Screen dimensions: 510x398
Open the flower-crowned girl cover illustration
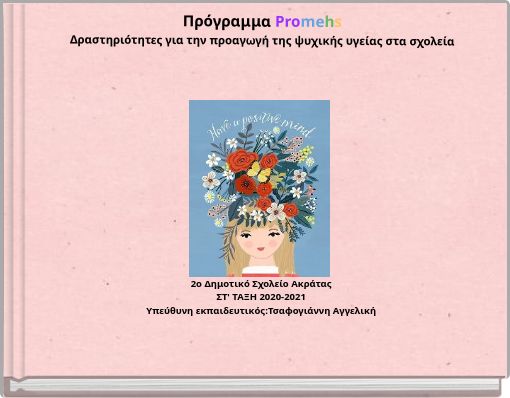point(259,188)
